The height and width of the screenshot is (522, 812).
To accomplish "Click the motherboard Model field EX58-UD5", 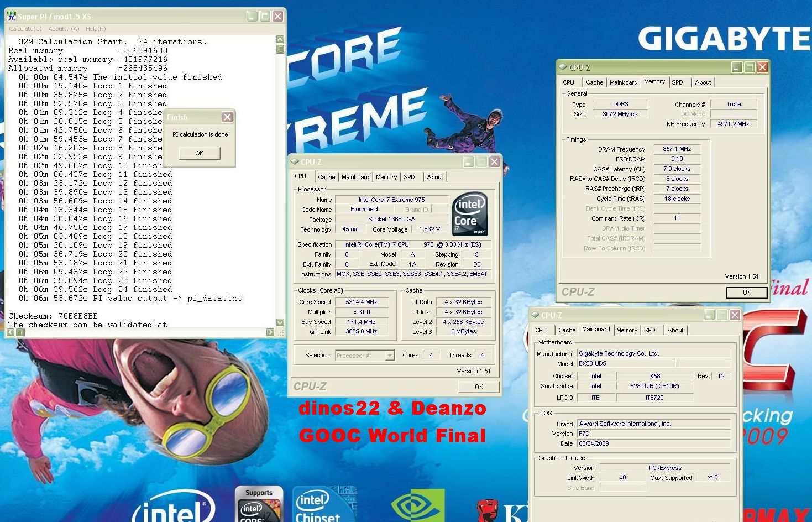I will pos(626,363).
